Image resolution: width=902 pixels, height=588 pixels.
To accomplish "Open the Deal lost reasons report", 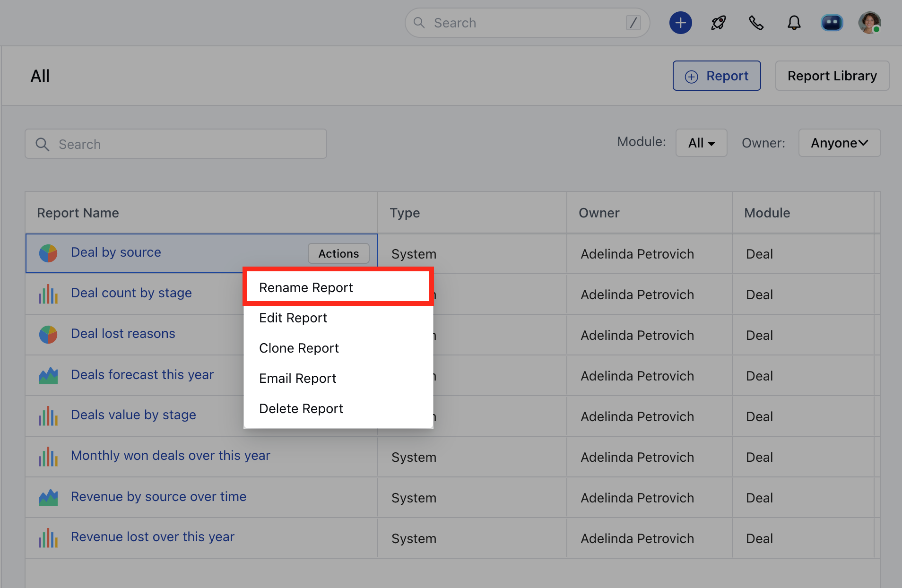I will 123,334.
